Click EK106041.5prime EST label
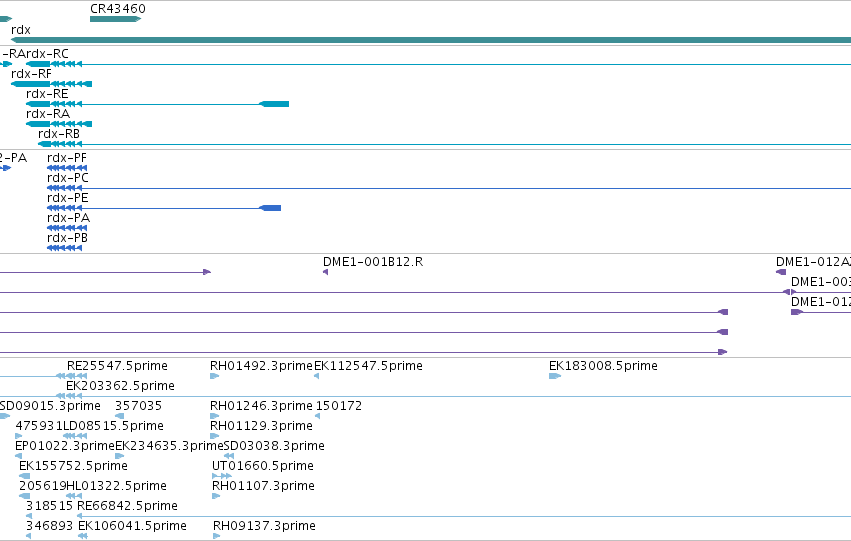Viewport: 851px width, 541px height. click(132, 527)
